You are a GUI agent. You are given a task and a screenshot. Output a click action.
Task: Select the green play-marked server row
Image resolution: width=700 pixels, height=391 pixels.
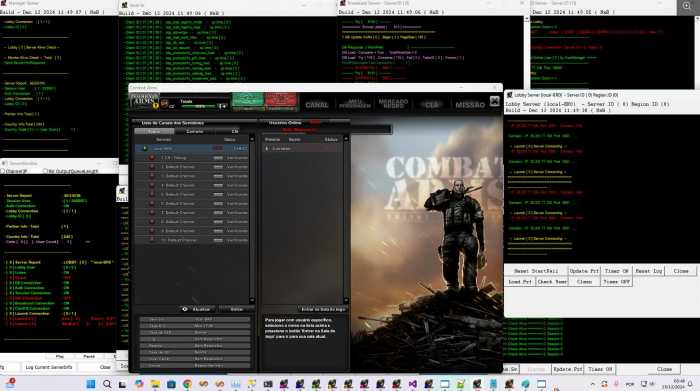pyautogui.click(x=192, y=148)
